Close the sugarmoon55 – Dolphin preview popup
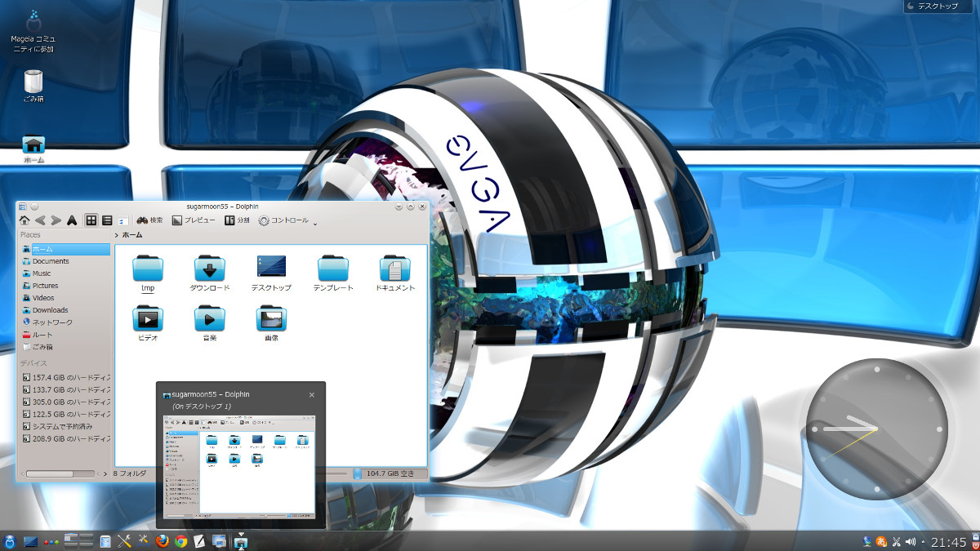The image size is (980, 551). point(311,394)
